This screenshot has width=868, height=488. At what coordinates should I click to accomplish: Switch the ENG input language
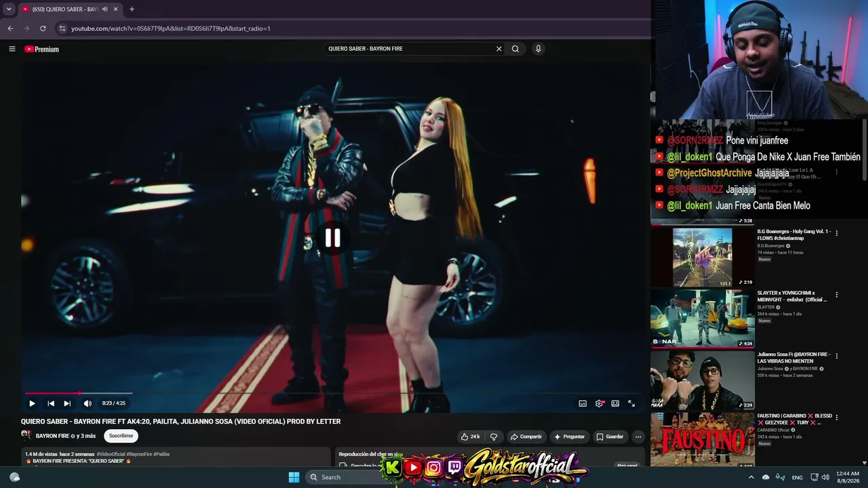[x=797, y=477]
